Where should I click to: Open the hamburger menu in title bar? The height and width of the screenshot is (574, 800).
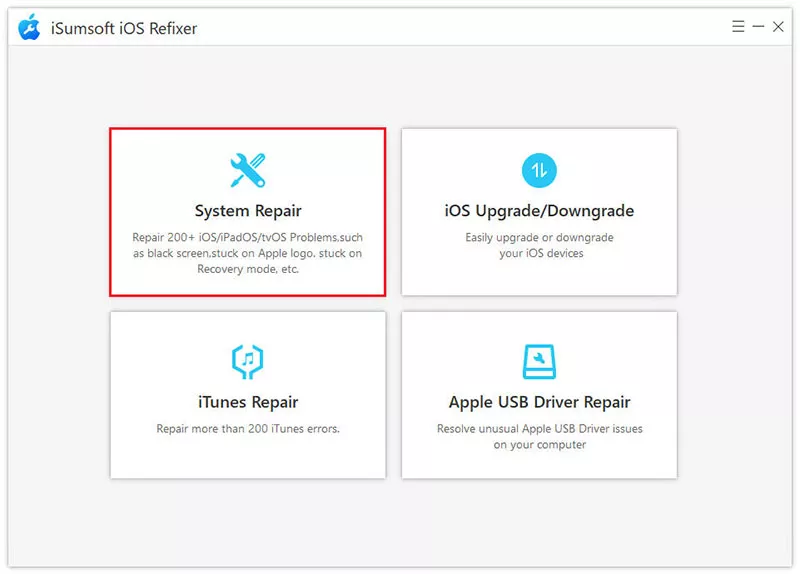[x=738, y=27]
